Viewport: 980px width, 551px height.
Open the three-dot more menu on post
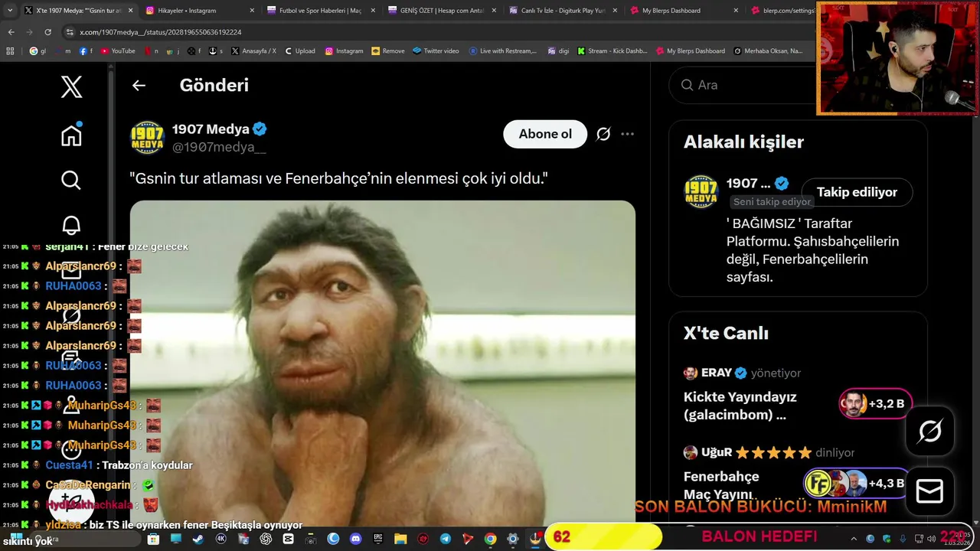627,134
